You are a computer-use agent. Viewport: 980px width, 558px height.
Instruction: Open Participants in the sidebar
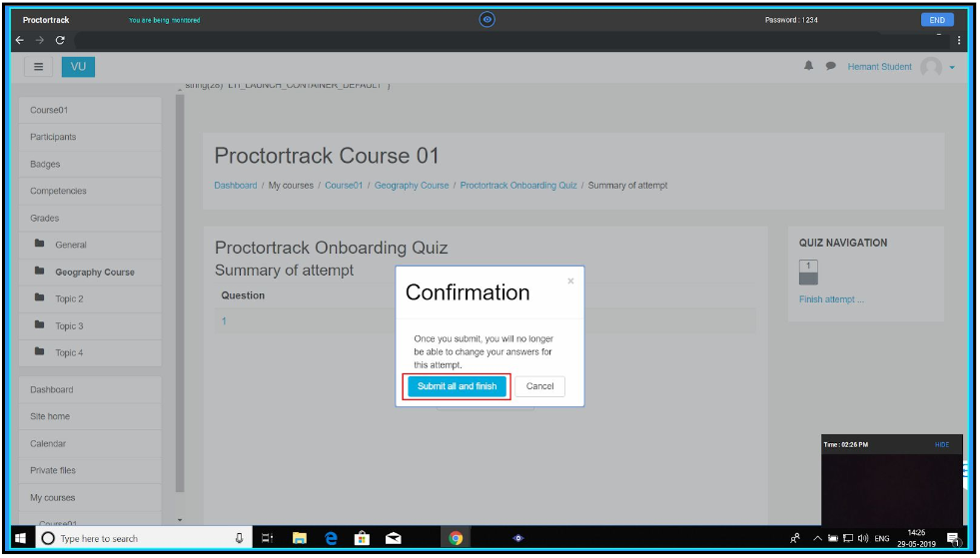(90, 137)
